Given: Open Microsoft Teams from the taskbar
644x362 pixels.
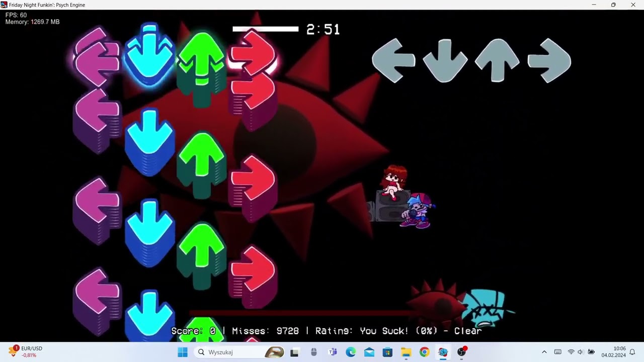Looking at the screenshot, I should [x=332, y=352].
